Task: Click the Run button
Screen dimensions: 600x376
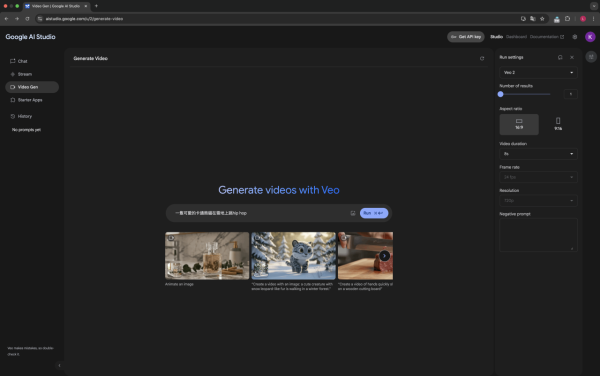Action: click(x=374, y=213)
